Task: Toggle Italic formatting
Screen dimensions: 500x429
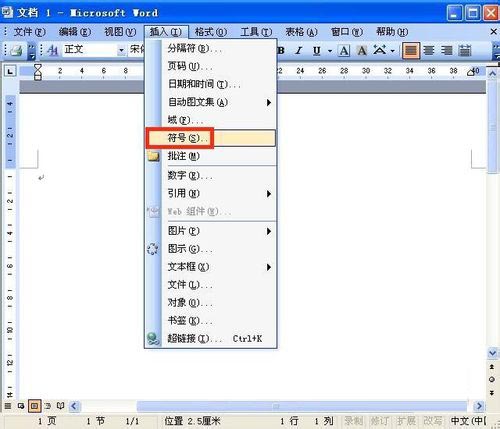Action: (299, 51)
